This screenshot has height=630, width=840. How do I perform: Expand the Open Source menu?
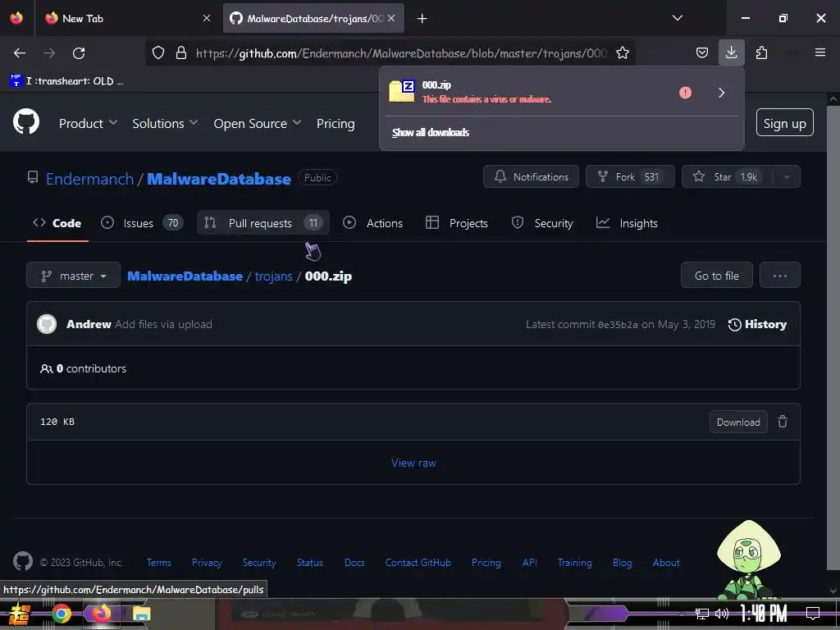click(257, 123)
